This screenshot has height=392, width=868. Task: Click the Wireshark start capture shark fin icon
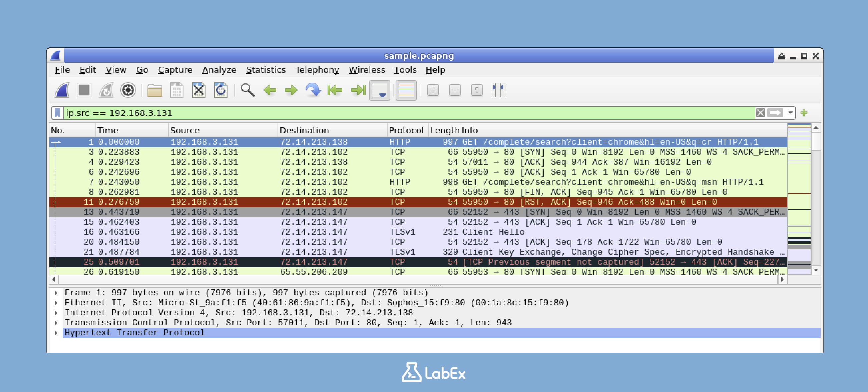[63, 90]
